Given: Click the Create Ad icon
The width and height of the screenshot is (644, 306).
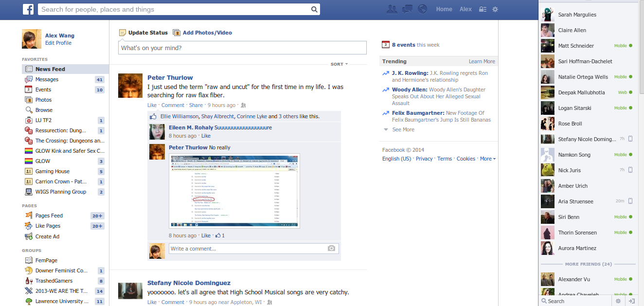Looking at the screenshot, I should point(29,236).
